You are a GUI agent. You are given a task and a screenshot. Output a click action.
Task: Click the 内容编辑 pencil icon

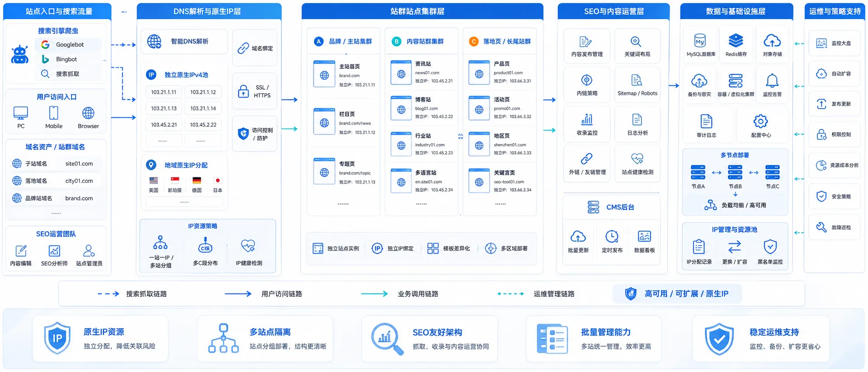[21, 251]
